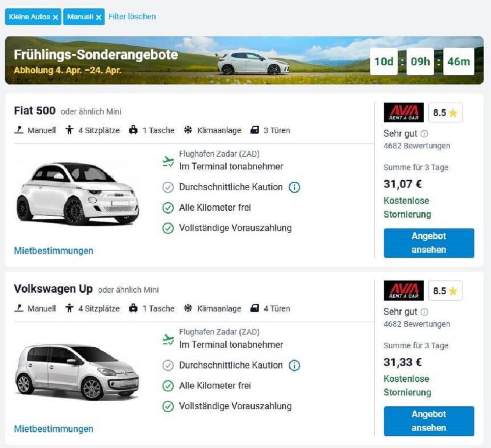The image size is (491, 448).
Task: Open the Frühlings-Sonderangebote banner
Action: (244, 60)
